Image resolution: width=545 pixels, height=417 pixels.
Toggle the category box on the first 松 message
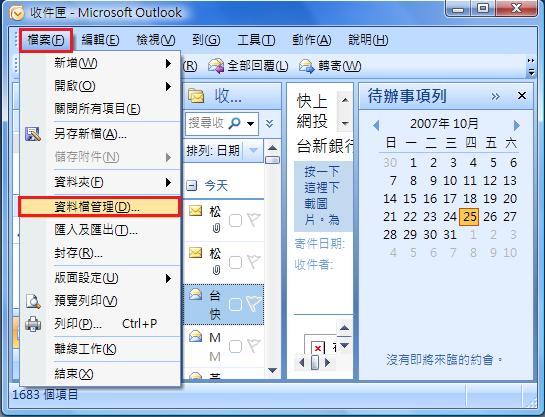click(235, 220)
